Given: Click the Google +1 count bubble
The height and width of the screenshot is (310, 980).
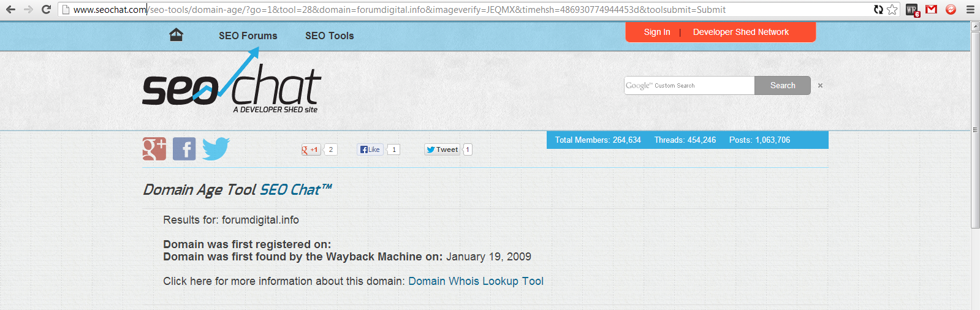Looking at the screenshot, I should click(330, 149).
